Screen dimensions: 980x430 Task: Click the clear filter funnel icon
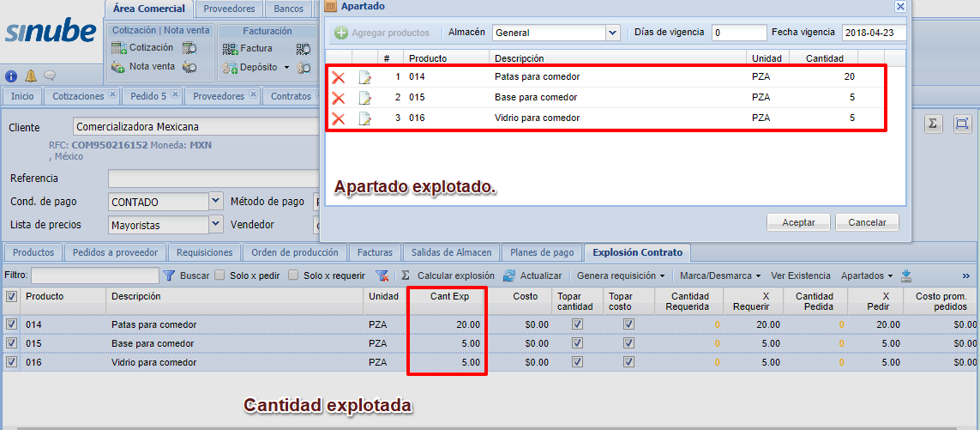pos(382,276)
